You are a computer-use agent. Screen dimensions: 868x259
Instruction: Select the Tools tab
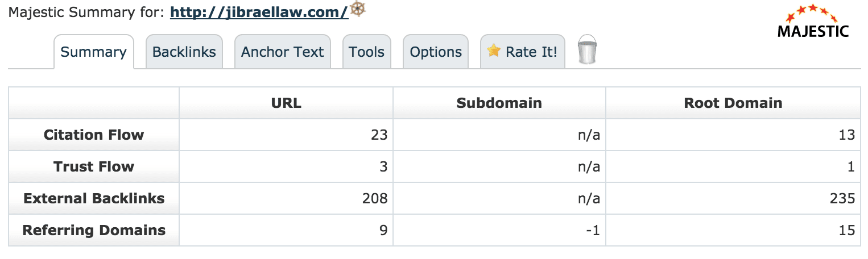coord(366,52)
